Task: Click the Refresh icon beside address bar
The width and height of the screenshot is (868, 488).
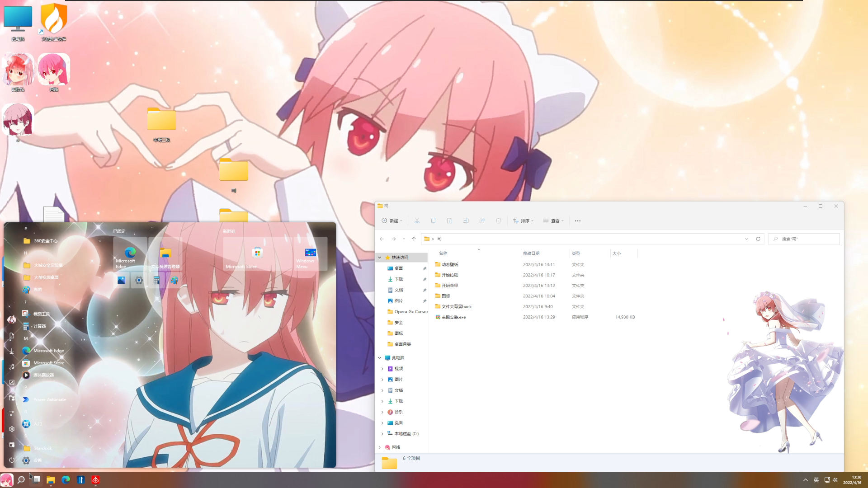Action: coord(758,239)
